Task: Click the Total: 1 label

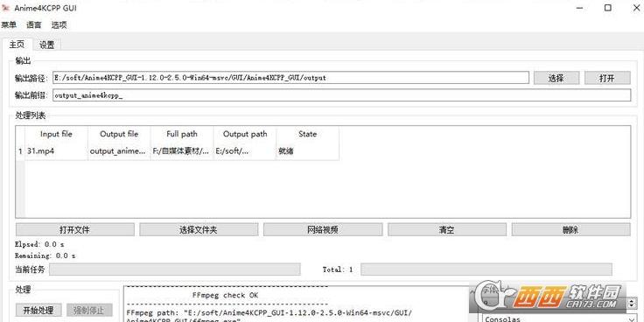Action: [337, 269]
